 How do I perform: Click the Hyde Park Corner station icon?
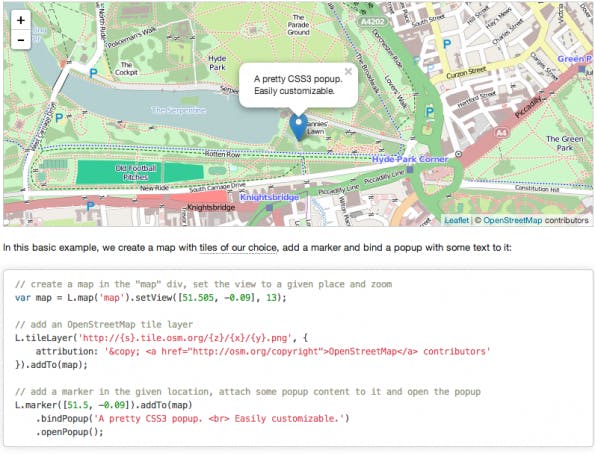(409, 170)
